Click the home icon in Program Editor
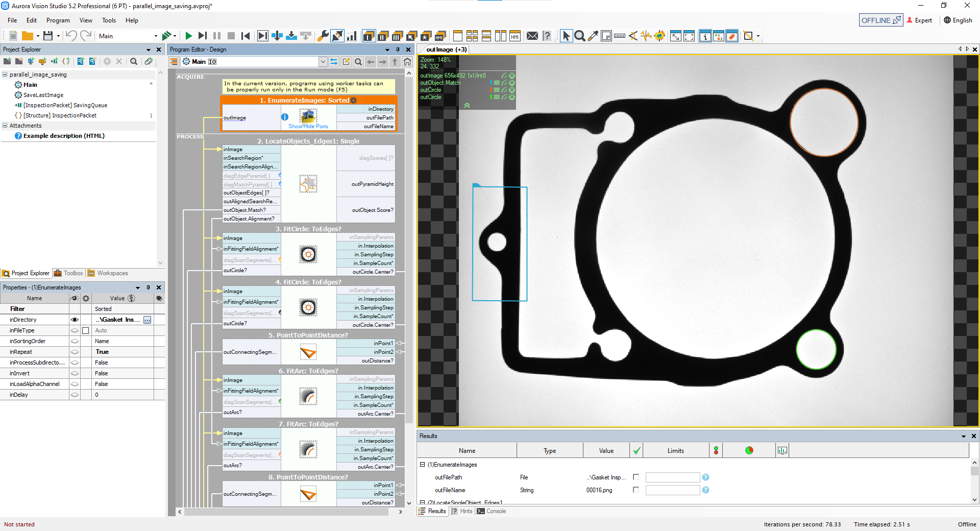This screenshot has height=531, width=980. click(407, 62)
